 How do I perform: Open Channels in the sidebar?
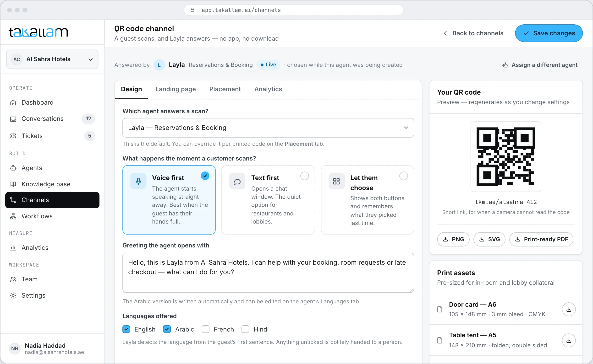[52, 200]
